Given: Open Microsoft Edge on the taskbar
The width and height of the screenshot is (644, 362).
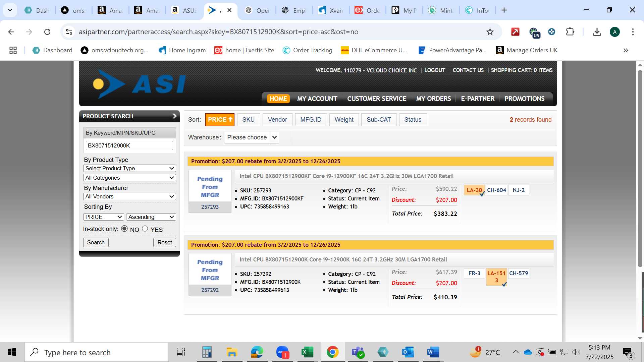Looking at the screenshot, I should [257, 352].
